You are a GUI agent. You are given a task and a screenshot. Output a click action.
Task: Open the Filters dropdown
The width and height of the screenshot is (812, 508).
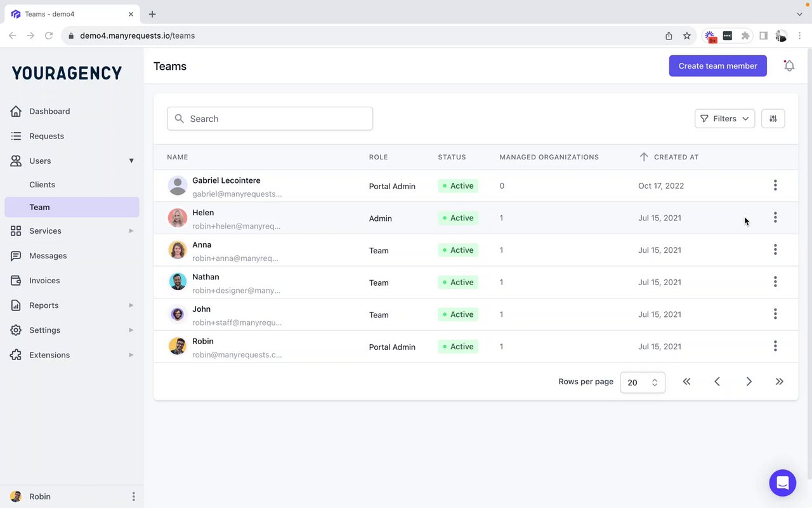click(724, 119)
